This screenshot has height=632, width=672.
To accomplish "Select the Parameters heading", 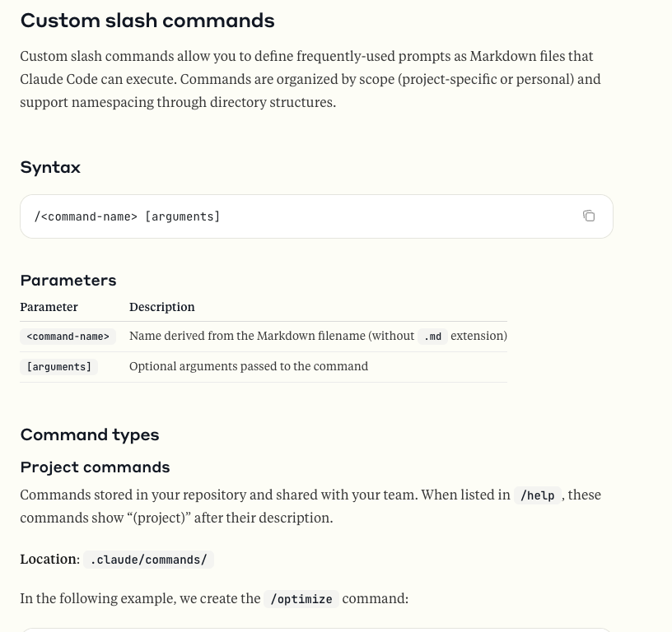I will 68,280.
